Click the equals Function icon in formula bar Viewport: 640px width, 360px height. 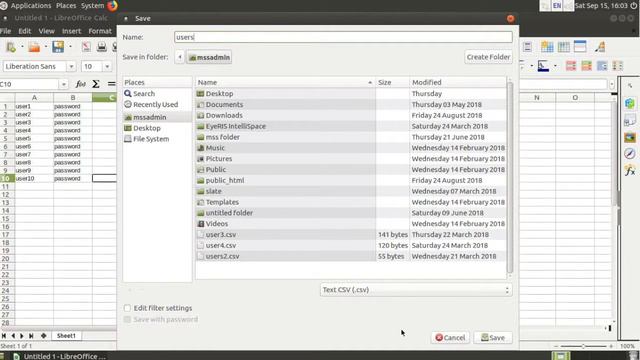(111, 84)
